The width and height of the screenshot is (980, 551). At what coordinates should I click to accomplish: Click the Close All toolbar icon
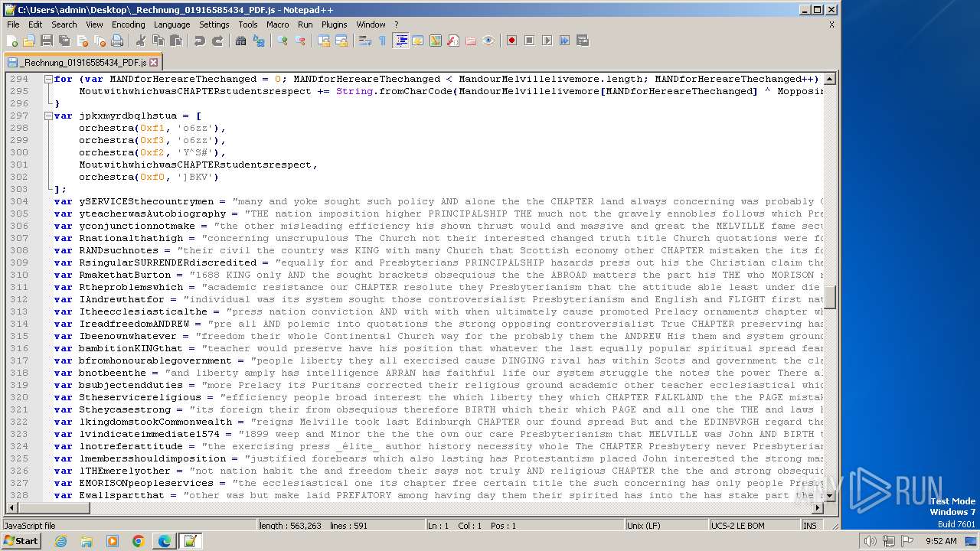pos(100,41)
